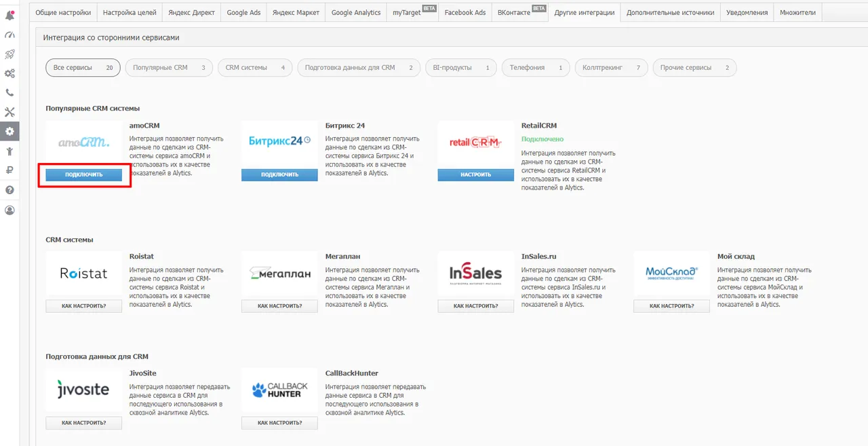This screenshot has width=868, height=446.
Task: Open the ruble billing icon
Action: pos(9,170)
